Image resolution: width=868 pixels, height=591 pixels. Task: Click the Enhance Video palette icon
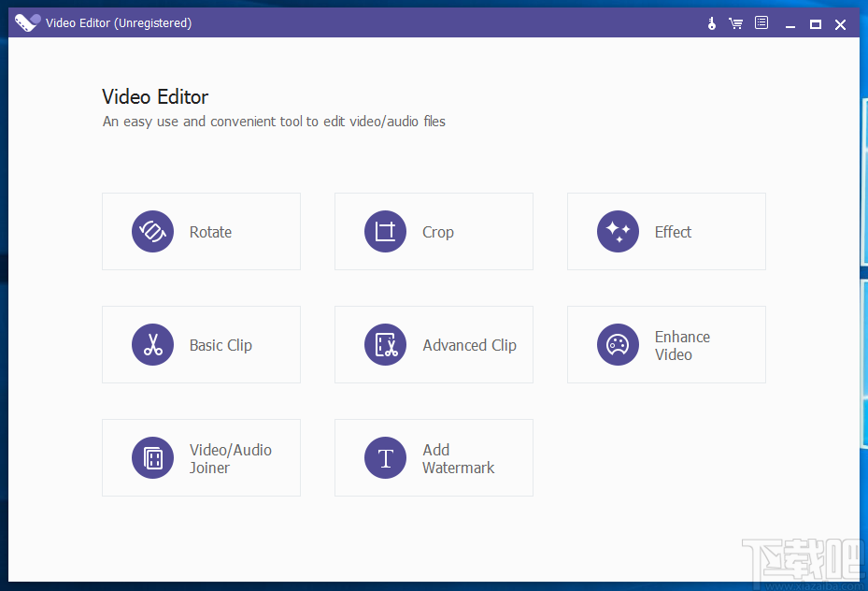[618, 344]
